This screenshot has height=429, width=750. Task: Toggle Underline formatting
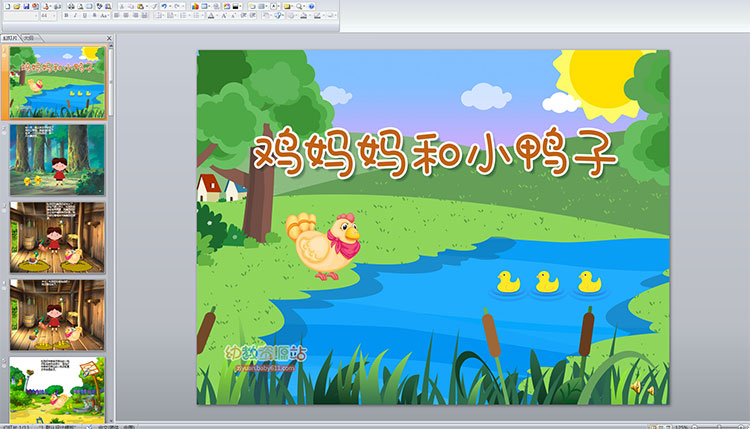tap(84, 16)
